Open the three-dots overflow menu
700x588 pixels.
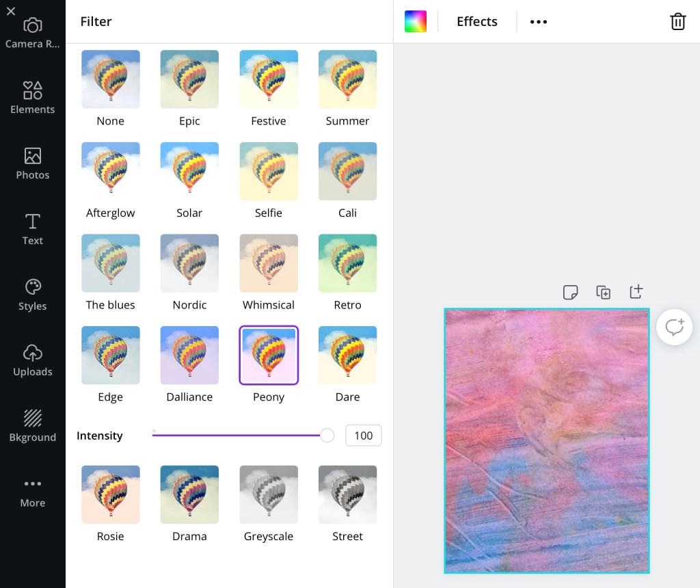pyautogui.click(x=539, y=22)
